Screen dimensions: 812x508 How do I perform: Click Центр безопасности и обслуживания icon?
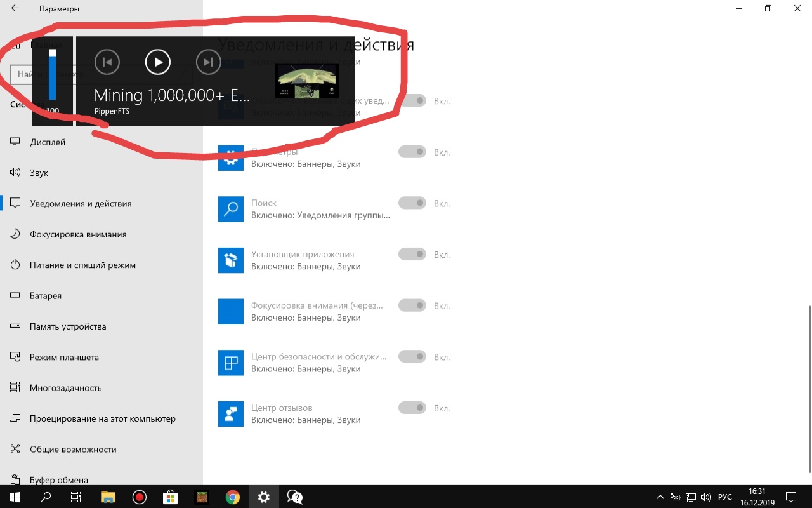click(x=231, y=363)
